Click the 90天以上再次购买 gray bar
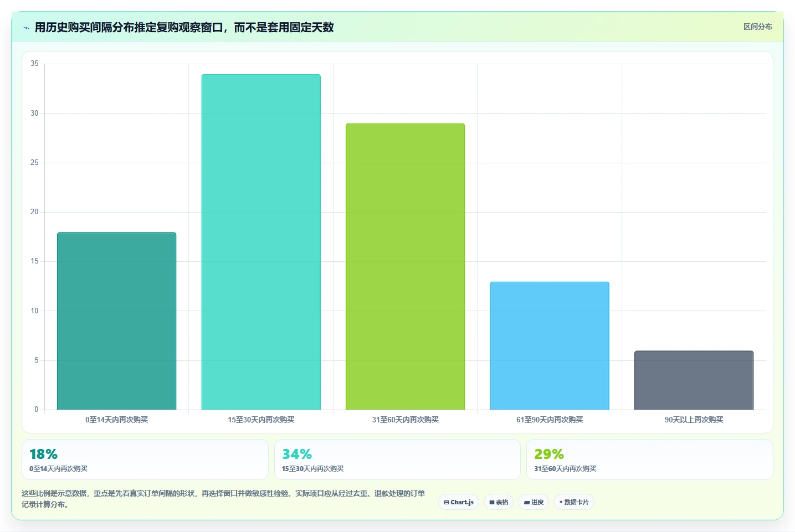Viewport: 795px width, 532px height. (694, 380)
